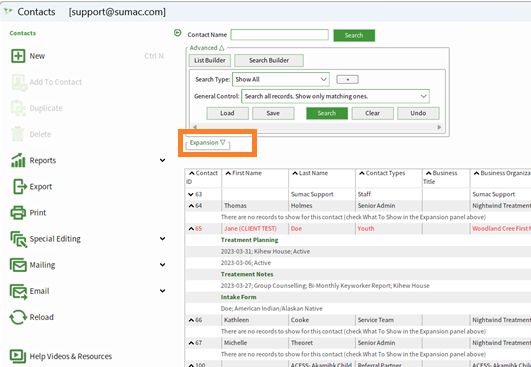Click the plus button next to Search Type
This screenshot has width=531, height=367.
point(347,80)
